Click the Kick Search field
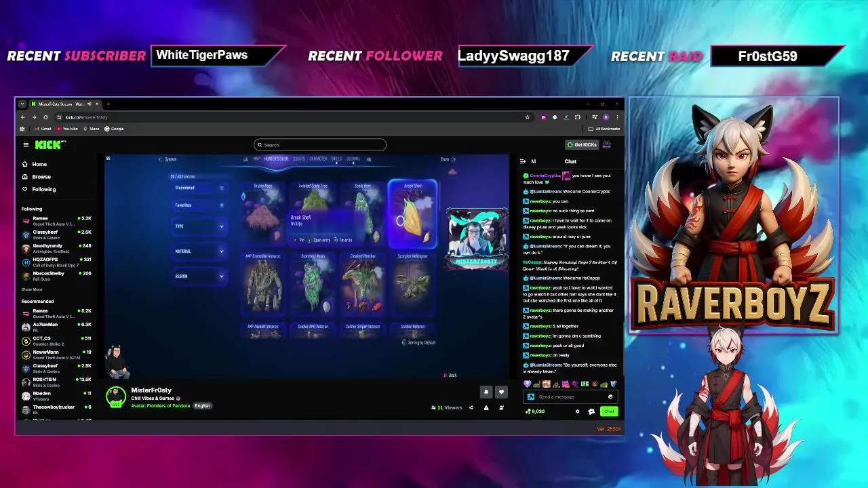The height and width of the screenshot is (488, 868). [320, 144]
